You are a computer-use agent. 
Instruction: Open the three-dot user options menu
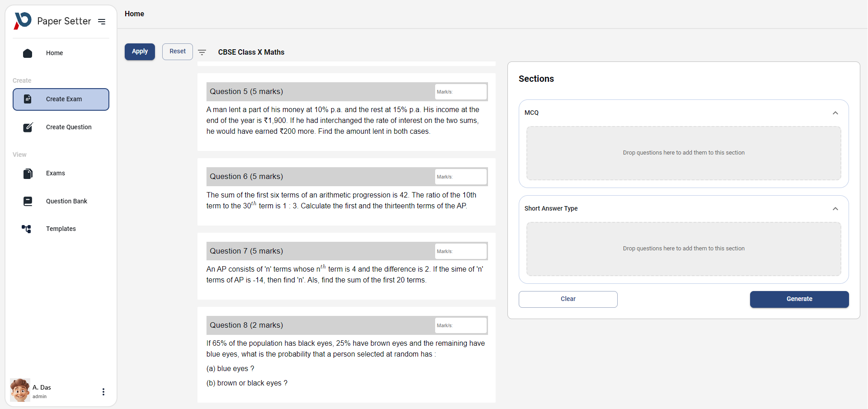point(103,392)
